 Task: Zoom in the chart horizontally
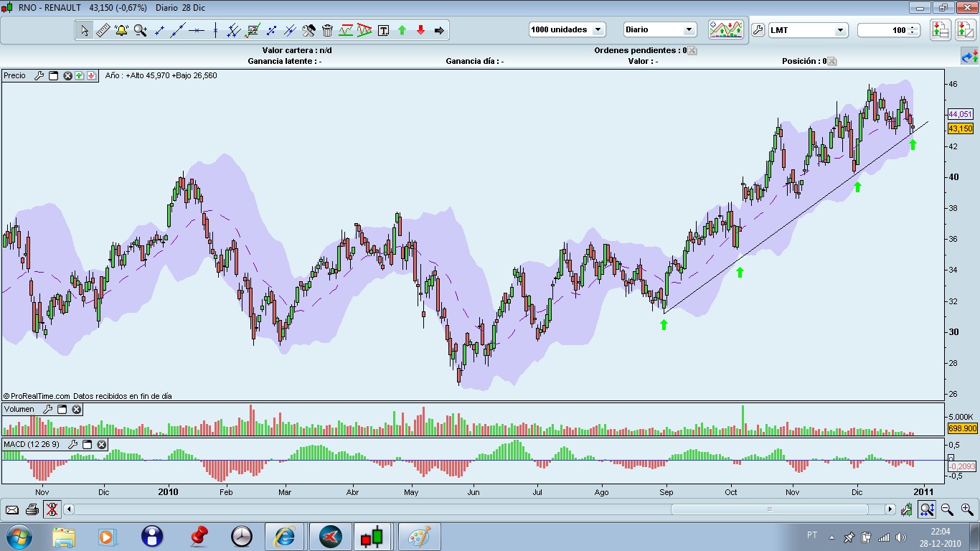click(x=967, y=509)
